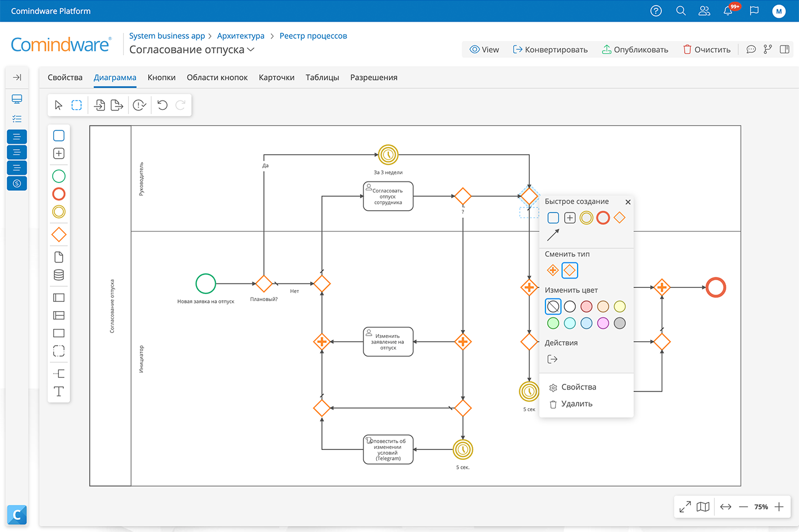Collapse the left sidebar with arrow icon
799x532 pixels.
pos(17,78)
